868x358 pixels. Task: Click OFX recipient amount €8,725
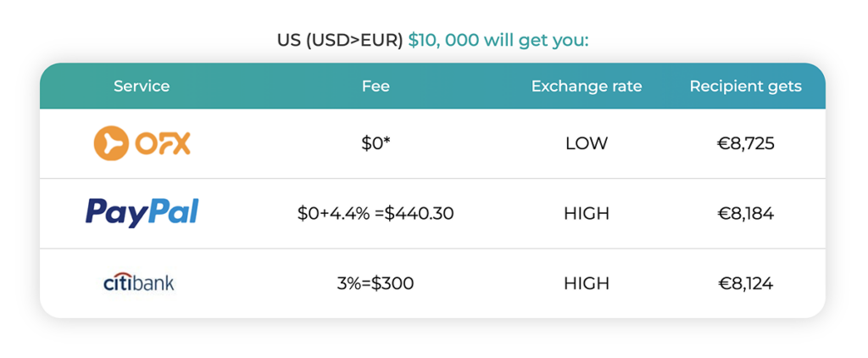[745, 143]
